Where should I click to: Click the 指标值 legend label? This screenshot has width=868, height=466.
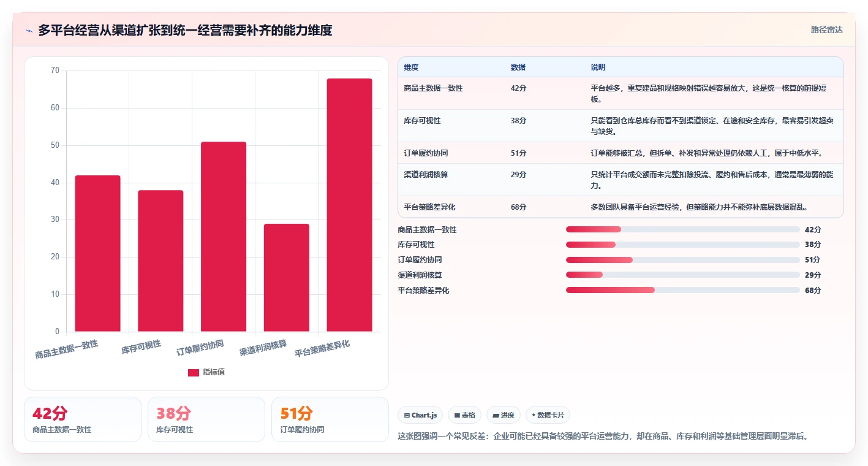pos(214,372)
